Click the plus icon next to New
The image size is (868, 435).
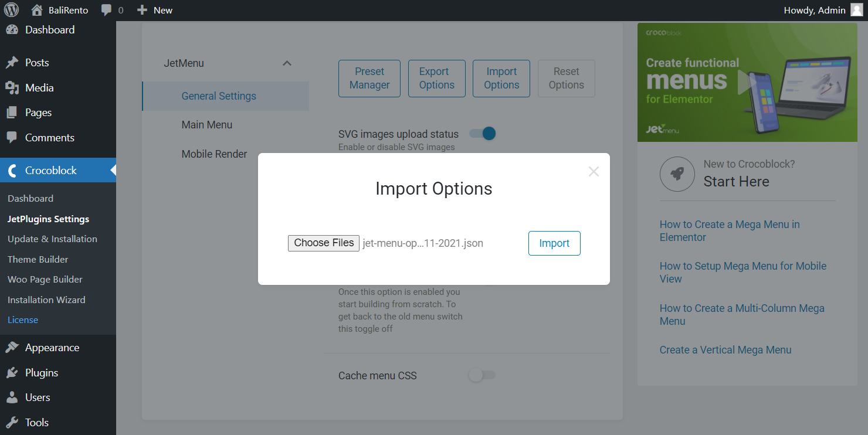[142, 10]
